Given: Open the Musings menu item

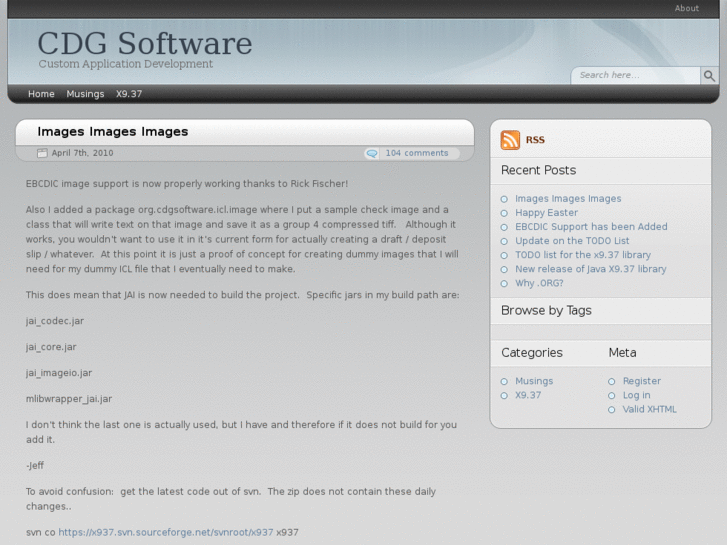Looking at the screenshot, I should point(85,94).
